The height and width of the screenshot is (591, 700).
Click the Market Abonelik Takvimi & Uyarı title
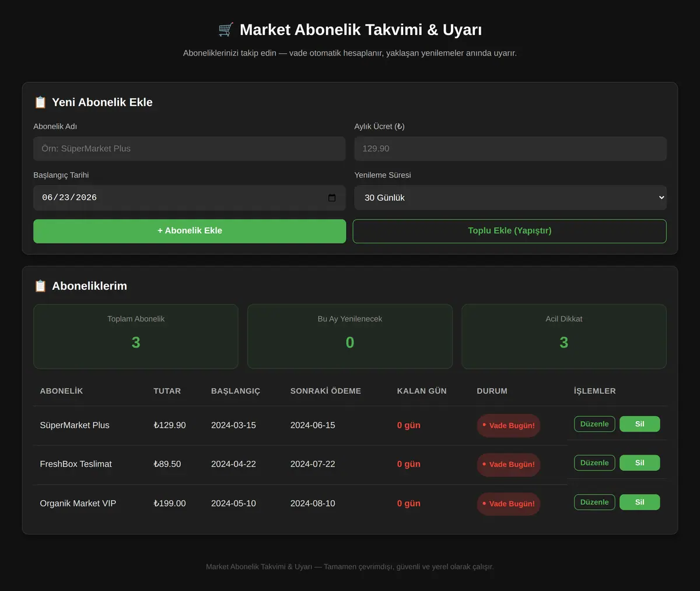click(x=360, y=30)
